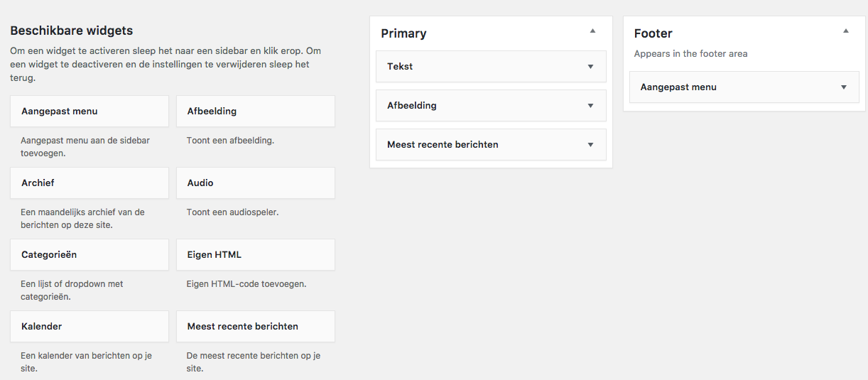Screen dimensions: 868x380
Task: Open Aangepast menu title in Footer sidebar
Action: point(678,87)
